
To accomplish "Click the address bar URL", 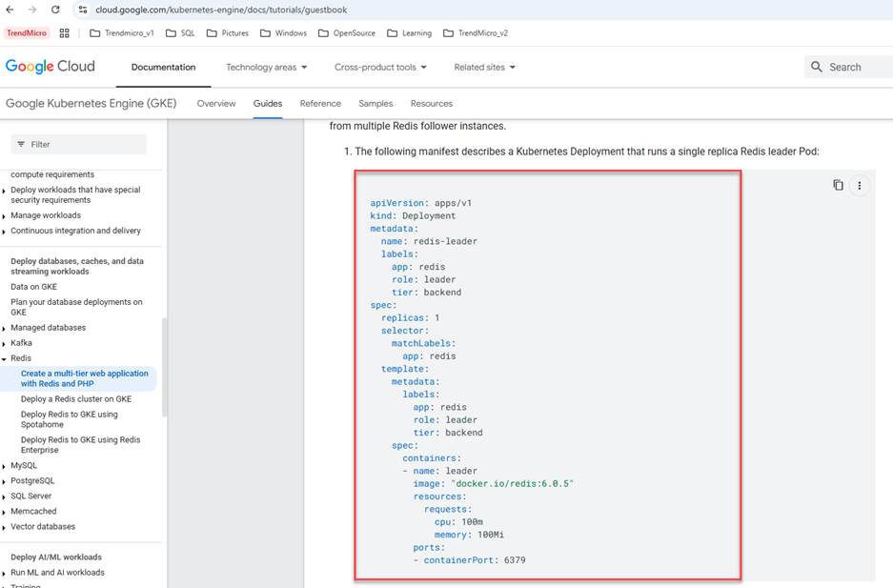I will (221, 10).
